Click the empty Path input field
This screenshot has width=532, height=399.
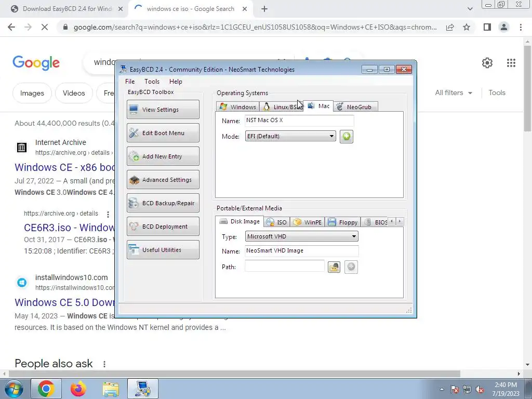(284, 267)
